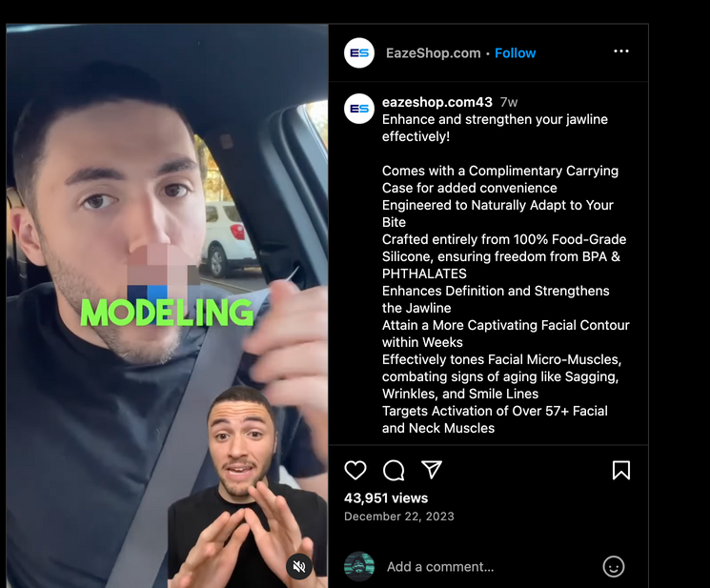This screenshot has width=710, height=588.
Task: Click the EazeShop.com header profile picture
Action: pos(359,53)
